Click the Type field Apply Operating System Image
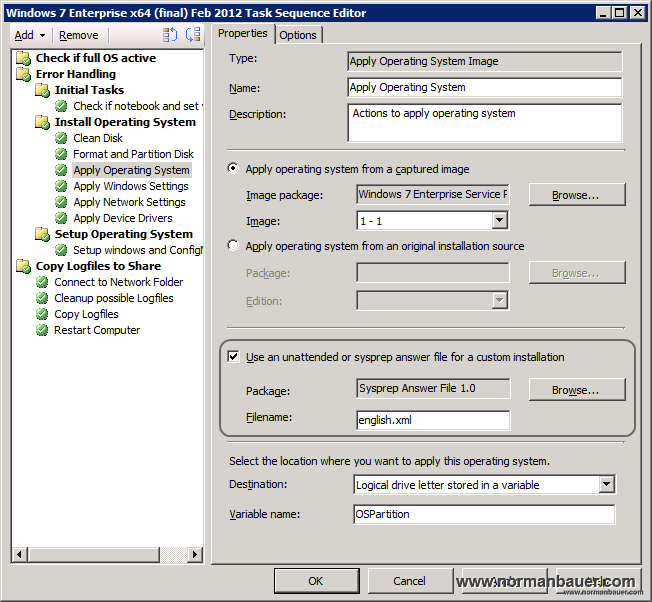Image resolution: width=652 pixels, height=602 pixels. tap(484, 61)
